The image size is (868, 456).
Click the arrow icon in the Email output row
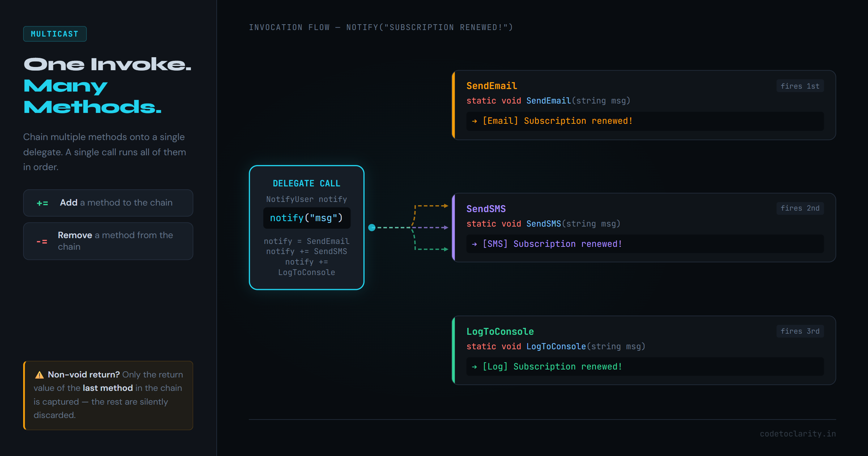tap(474, 121)
